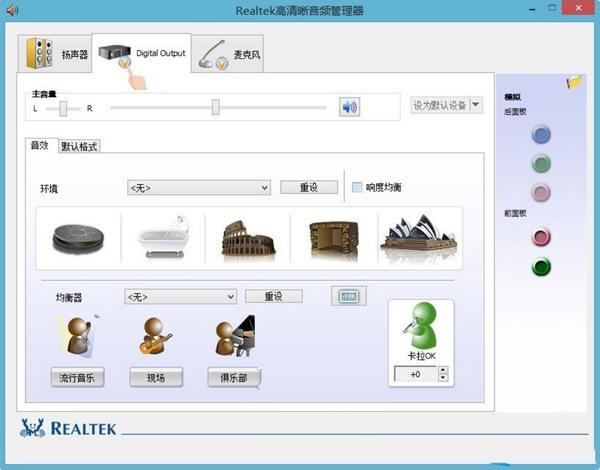Select the stone pipe environment preset icon
This screenshot has height=470, width=600.
pyautogui.click(x=78, y=238)
